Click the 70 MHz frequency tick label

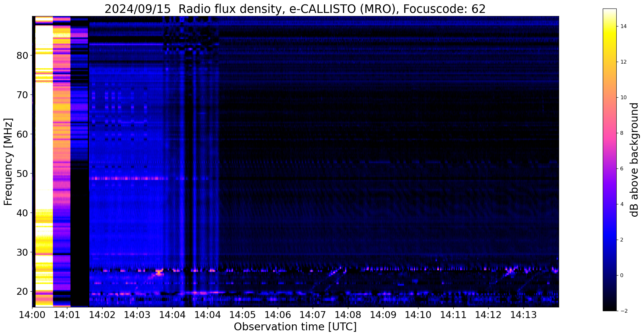coord(22,95)
